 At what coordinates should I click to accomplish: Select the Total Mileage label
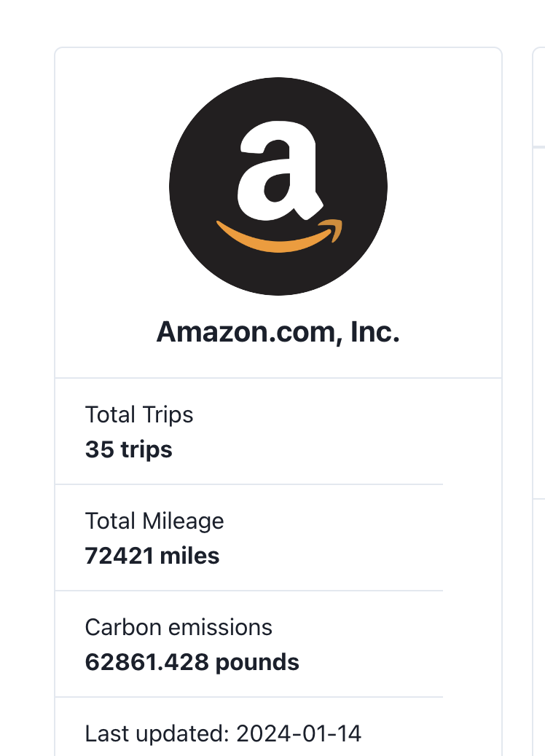pyautogui.click(x=154, y=521)
